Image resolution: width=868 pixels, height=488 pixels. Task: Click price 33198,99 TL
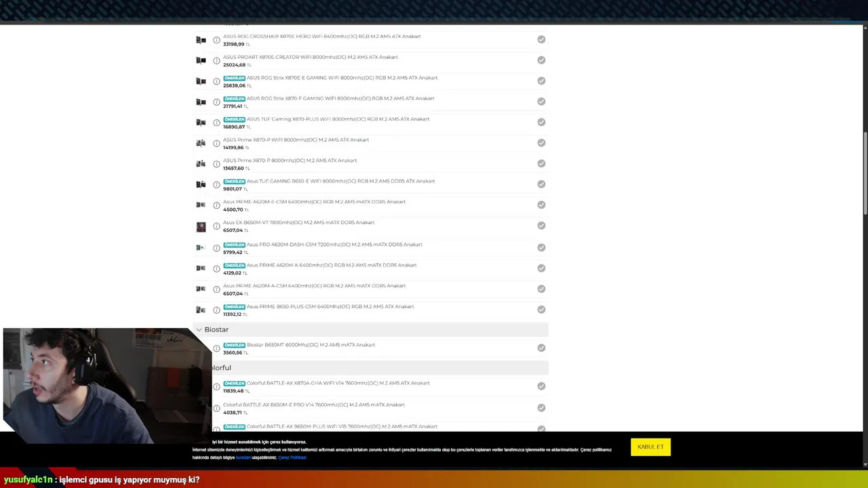(x=237, y=44)
